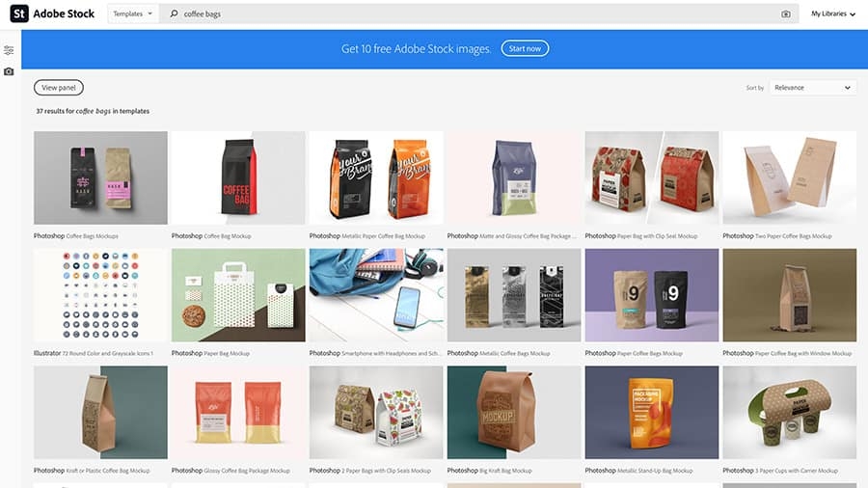Click caption 'Photoshop Paper Bag Mockup'
This screenshot has height=488, width=868.
tap(210, 353)
